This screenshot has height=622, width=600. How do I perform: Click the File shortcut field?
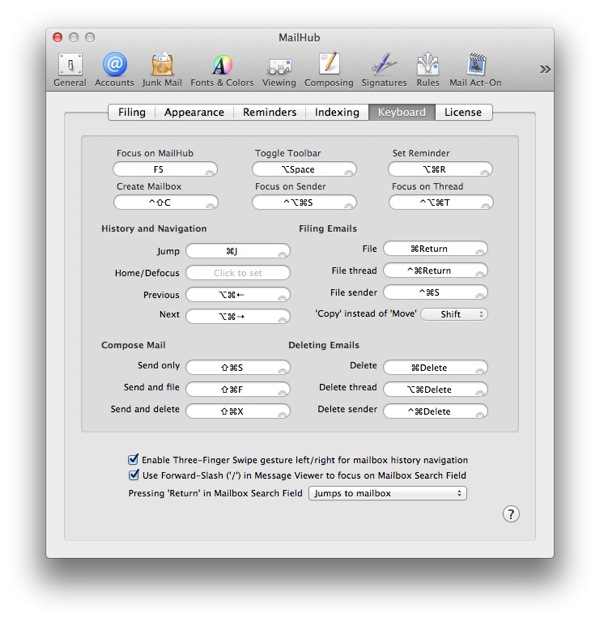(x=435, y=249)
